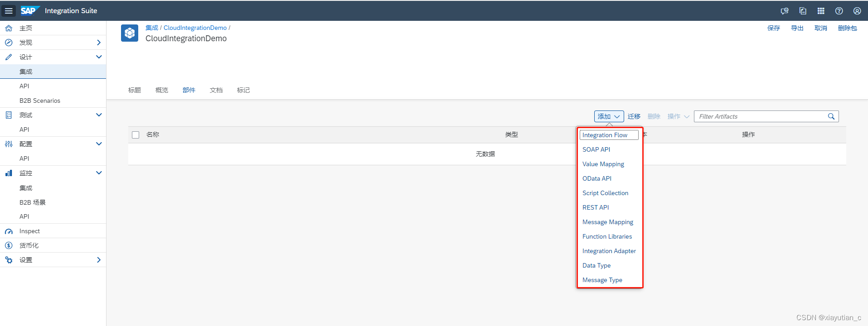Click the test icon beside 测试
The width and height of the screenshot is (868, 326).
click(x=9, y=115)
